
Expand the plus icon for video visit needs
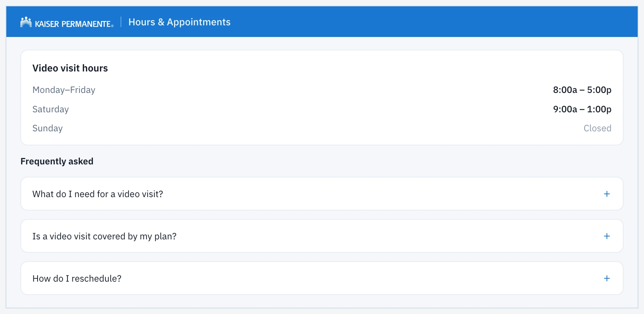click(x=607, y=194)
